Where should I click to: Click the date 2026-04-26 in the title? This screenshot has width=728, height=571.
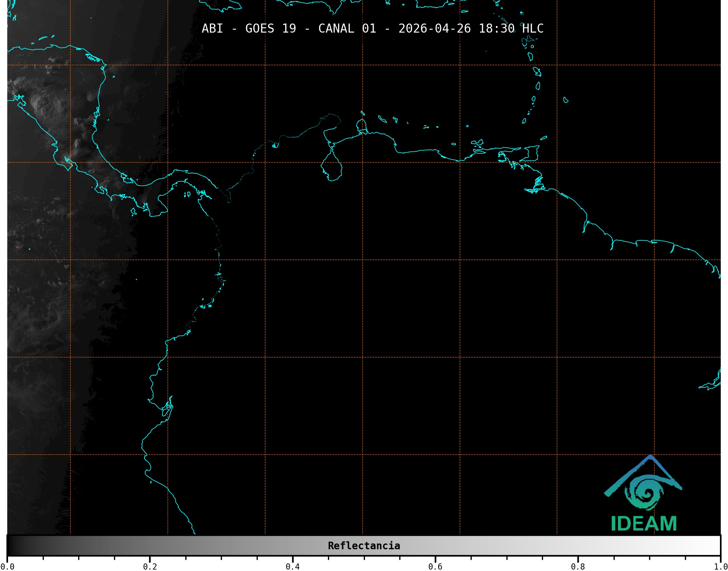[x=434, y=29]
